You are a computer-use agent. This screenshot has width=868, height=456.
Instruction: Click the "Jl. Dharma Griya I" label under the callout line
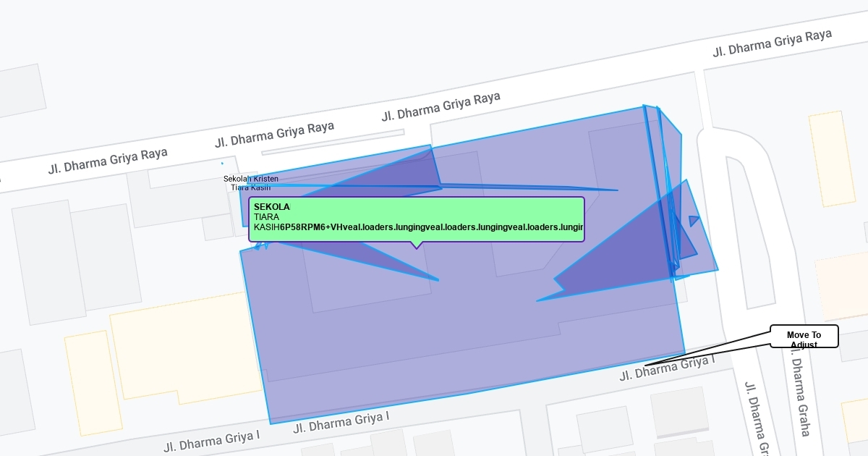coord(667,368)
